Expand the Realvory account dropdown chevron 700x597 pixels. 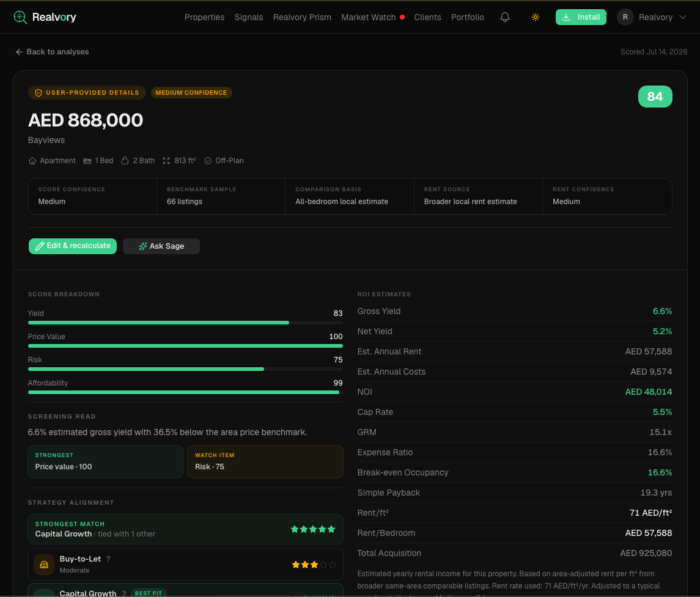coord(683,17)
